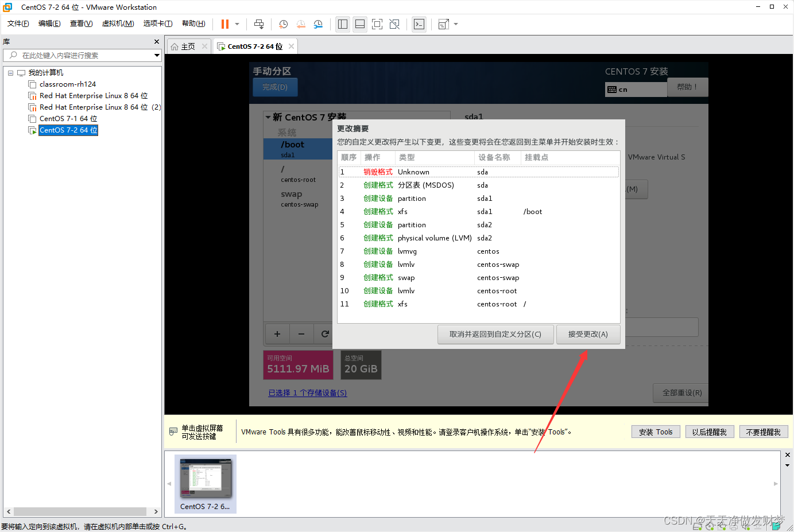Open the library search dropdown arrow
The width and height of the screenshot is (794, 532).
(157, 55)
